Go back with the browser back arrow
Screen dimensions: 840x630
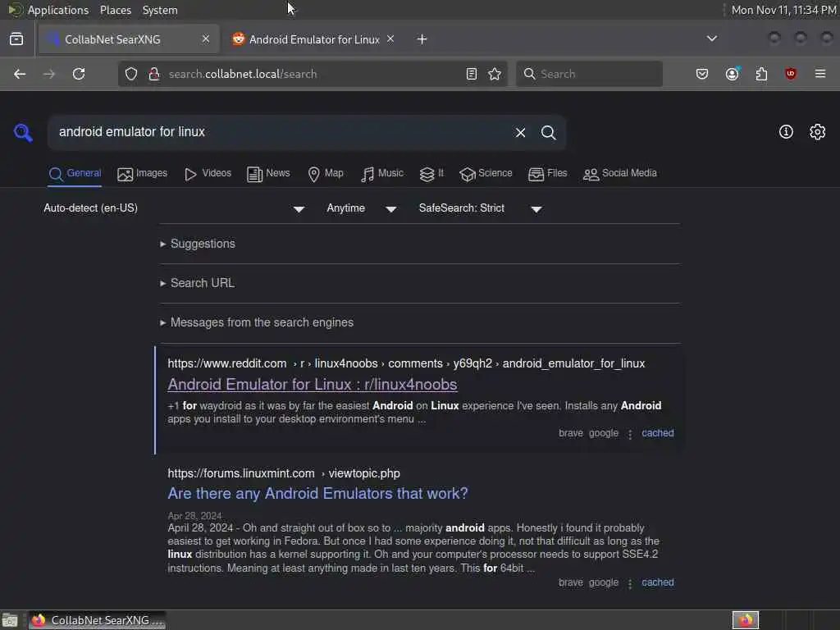pos(20,74)
